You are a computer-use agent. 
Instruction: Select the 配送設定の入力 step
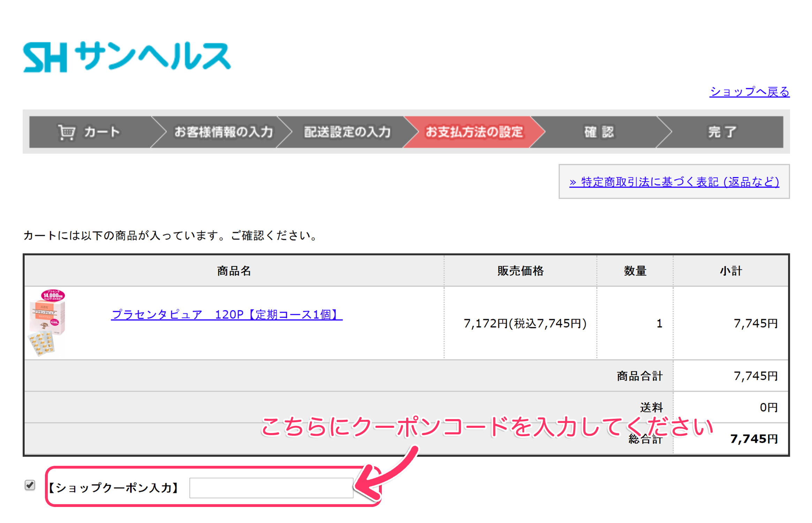347,132
